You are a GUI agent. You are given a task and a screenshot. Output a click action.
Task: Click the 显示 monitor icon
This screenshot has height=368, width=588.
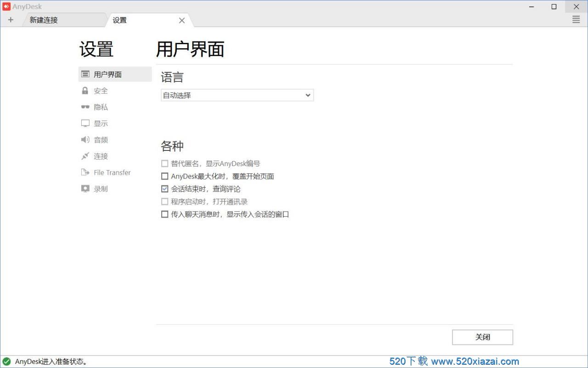point(85,123)
